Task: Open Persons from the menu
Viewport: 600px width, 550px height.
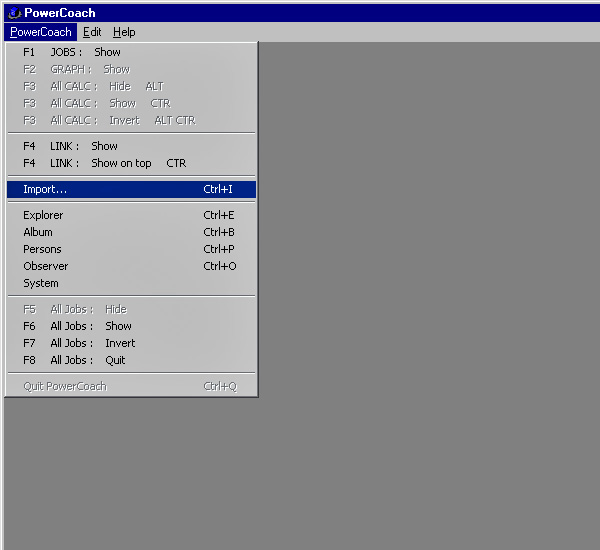Action: 131,249
